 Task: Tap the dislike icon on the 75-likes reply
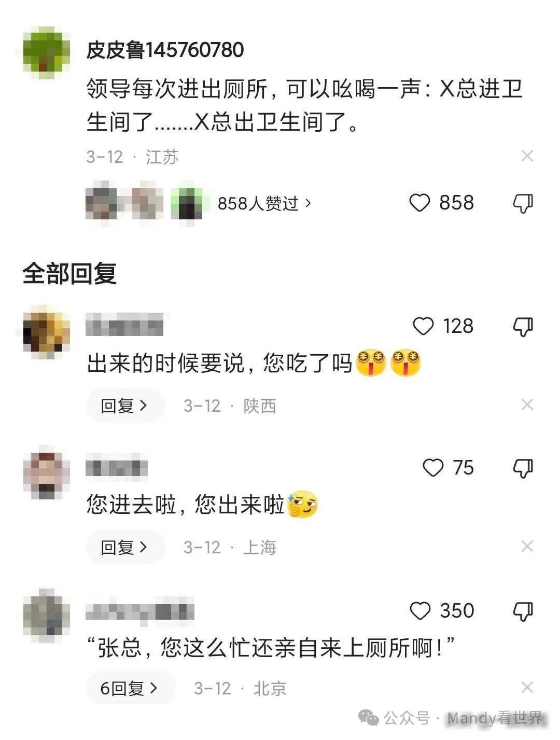pos(523,468)
